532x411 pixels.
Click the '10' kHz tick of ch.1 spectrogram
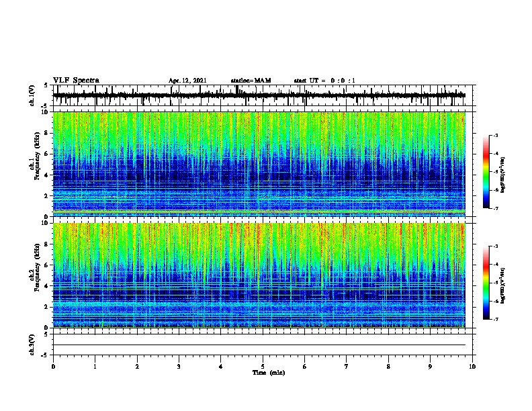pos(45,112)
